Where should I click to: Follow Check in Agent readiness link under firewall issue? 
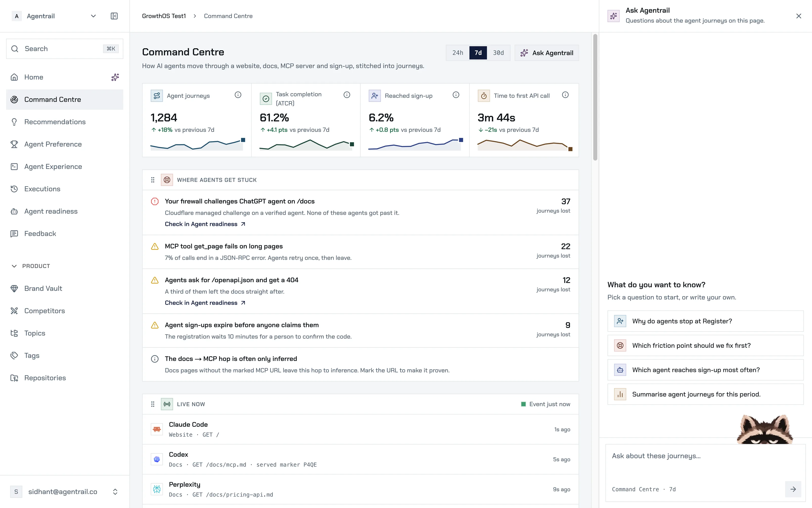pyautogui.click(x=205, y=224)
